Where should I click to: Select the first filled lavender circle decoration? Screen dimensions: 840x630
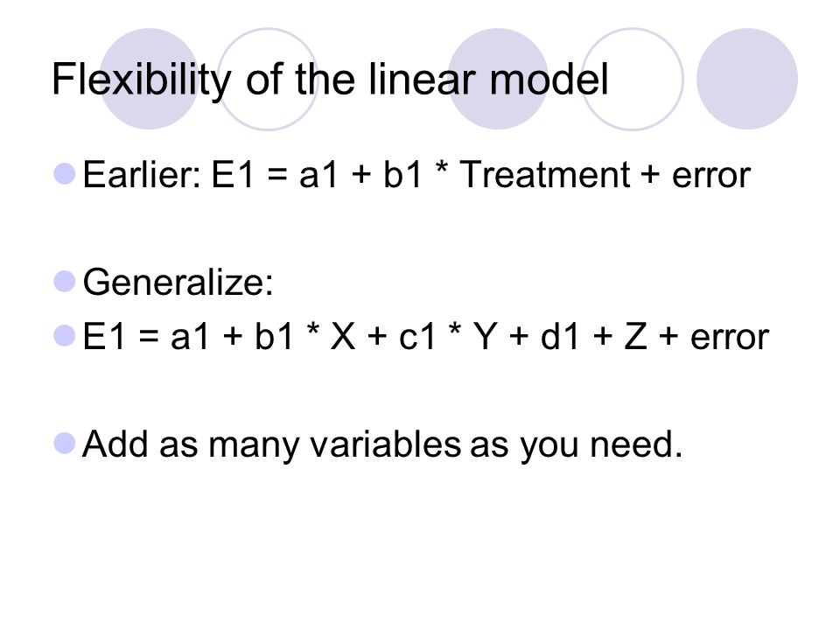[150, 79]
